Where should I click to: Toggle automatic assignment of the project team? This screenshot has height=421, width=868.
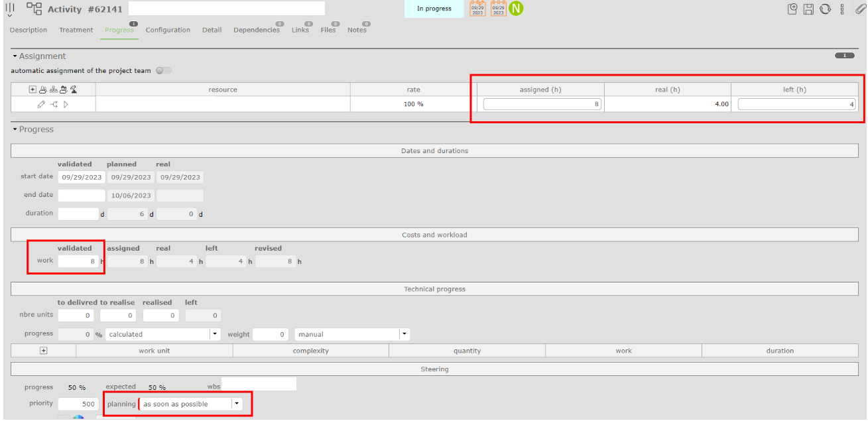[163, 71]
